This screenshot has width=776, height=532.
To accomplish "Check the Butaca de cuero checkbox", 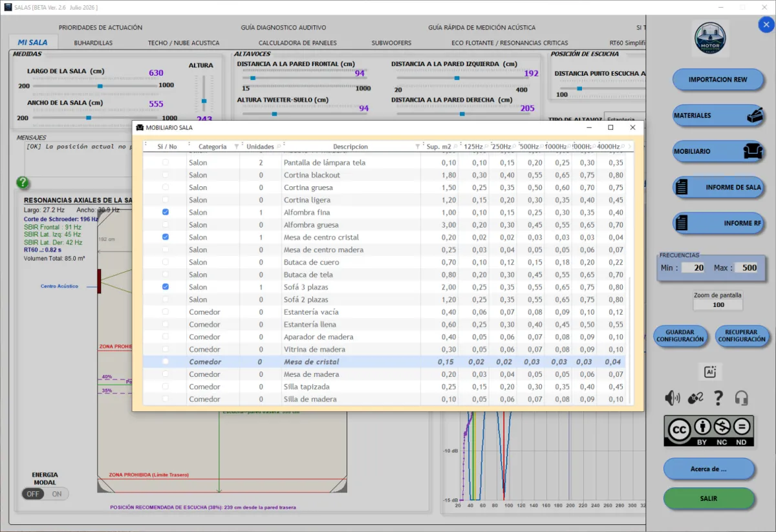I will tap(166, 262).
